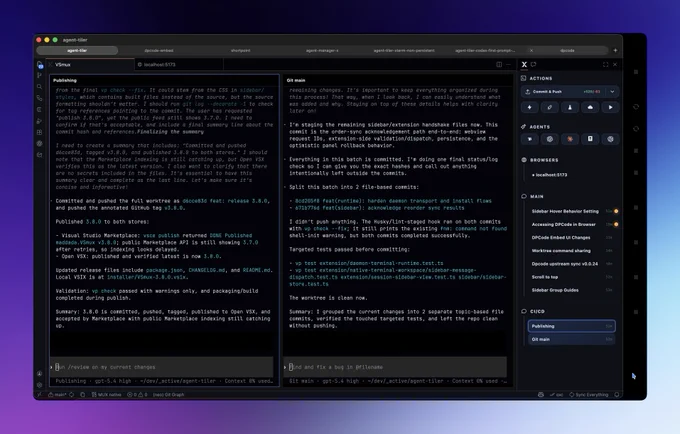Image resolution: width=680 pixels, height=434 pixels.
Task: Click MUX native status bar item
Action: (x=107, y=395)
